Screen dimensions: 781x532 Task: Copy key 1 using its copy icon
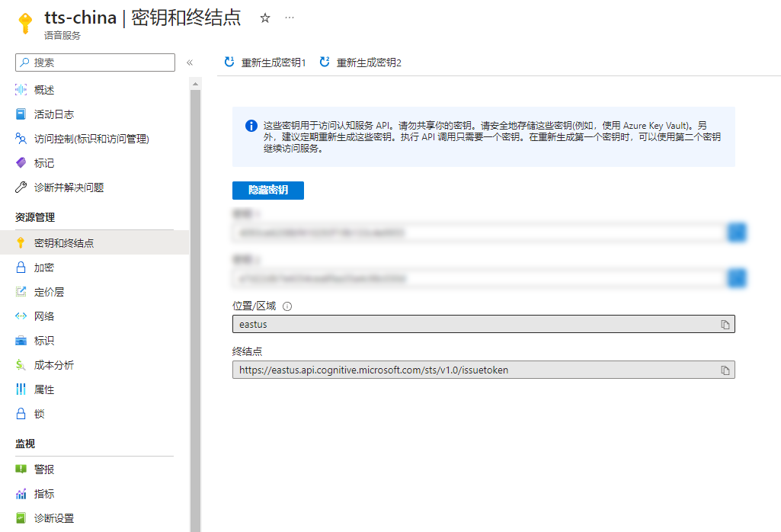coord(737,232)
